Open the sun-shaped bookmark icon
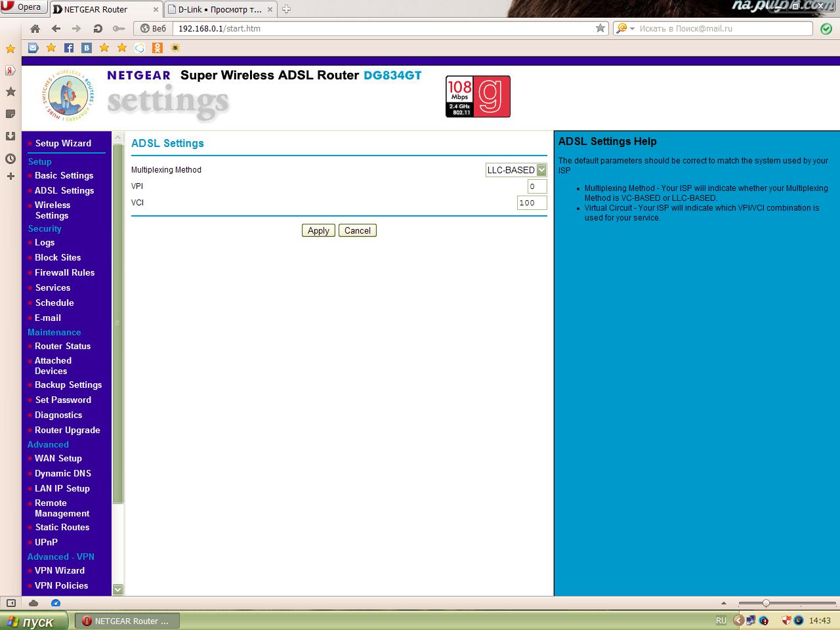 pos(175,48)
